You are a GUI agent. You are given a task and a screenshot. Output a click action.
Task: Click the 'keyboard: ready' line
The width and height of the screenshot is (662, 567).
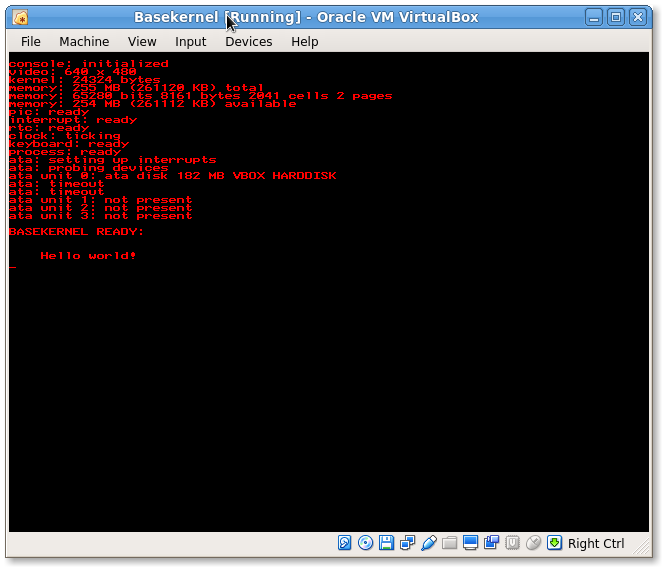click(69, 144)
